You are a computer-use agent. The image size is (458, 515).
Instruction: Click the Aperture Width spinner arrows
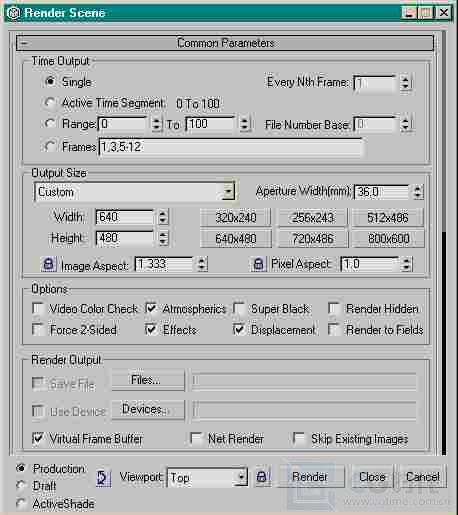pos(418,192)
